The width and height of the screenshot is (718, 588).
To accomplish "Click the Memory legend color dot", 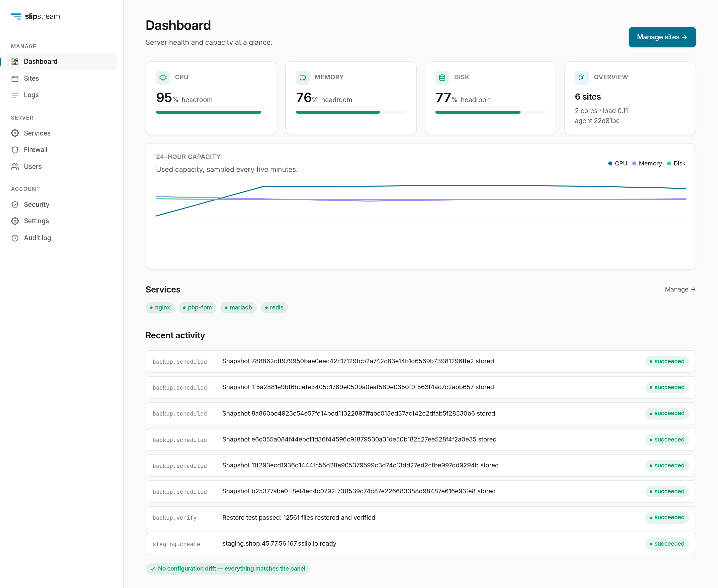I will [x=634, y=164].
